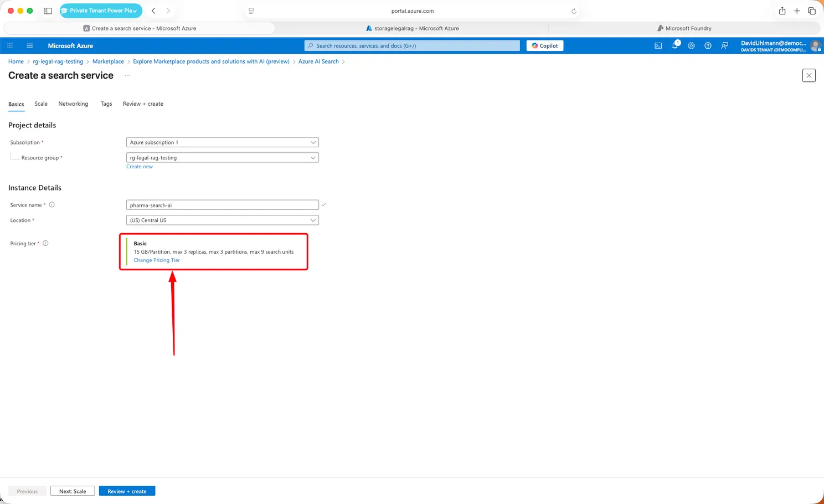Click the Next: Scale button
The width and height of the screenshot is (824, 504).
[73, 491]
